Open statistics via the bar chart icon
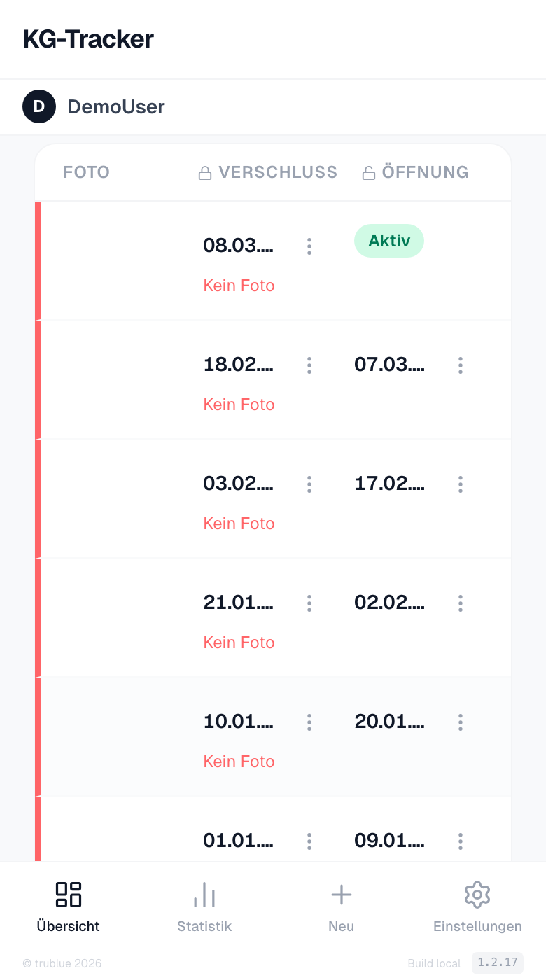Viewport: 546px width, 980px height. [x=204, y=894]
